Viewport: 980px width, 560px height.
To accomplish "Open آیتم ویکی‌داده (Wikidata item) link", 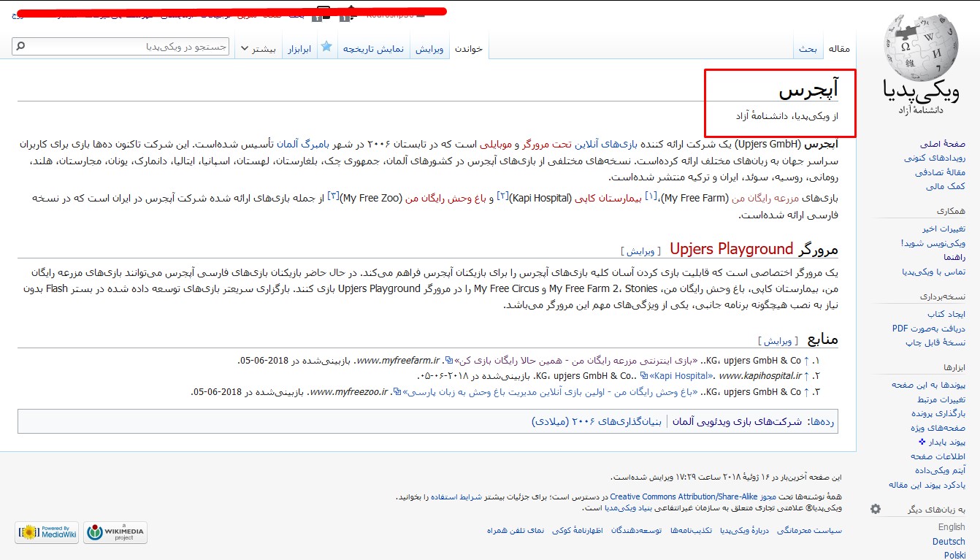I will click(939, 470).
